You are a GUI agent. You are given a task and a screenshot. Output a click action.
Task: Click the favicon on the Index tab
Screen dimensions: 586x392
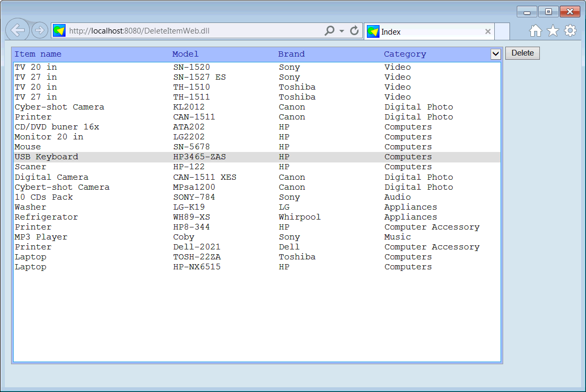373,32
